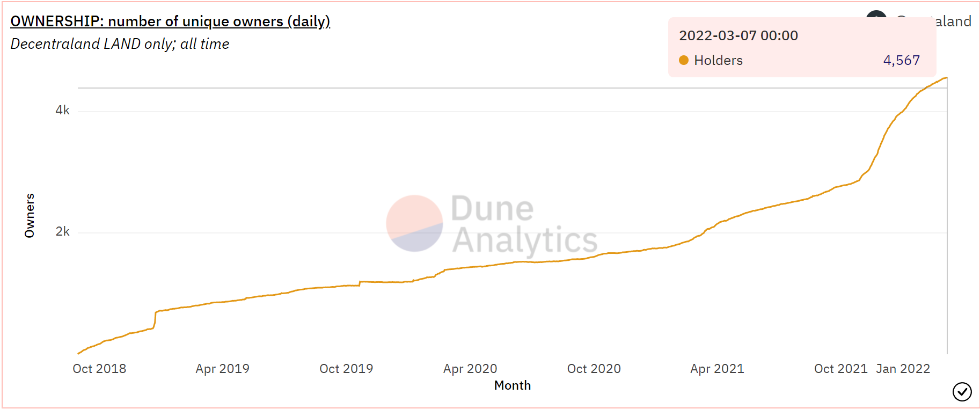Viewport: 980px width, 409px height.
Task: Click the Oct 2021 x-axis label
Action: (840, 369)
